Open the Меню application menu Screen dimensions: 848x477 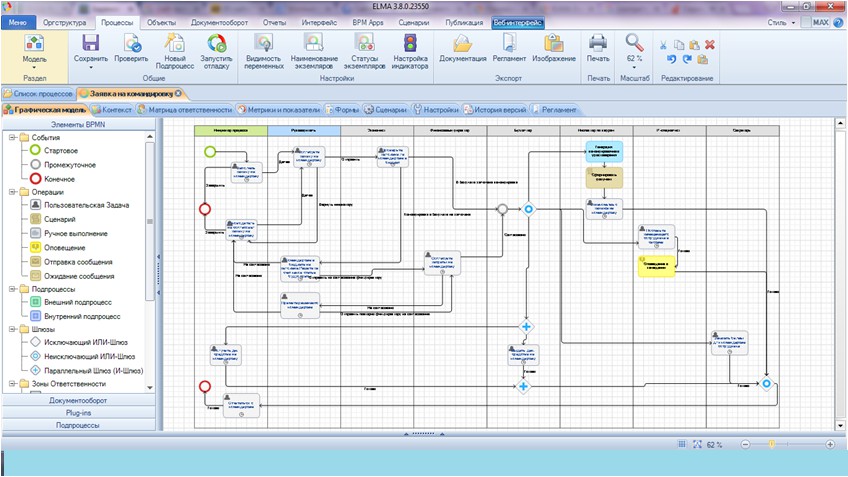click(18, 23)
